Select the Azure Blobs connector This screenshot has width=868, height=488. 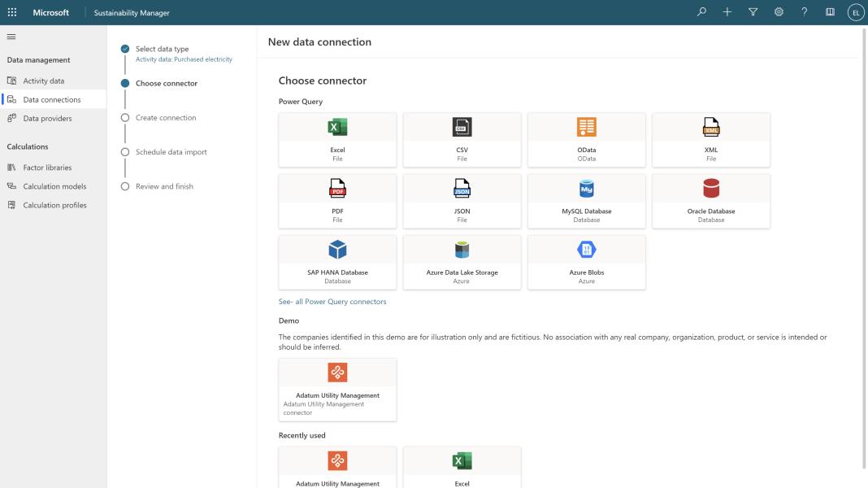(587, 261)
